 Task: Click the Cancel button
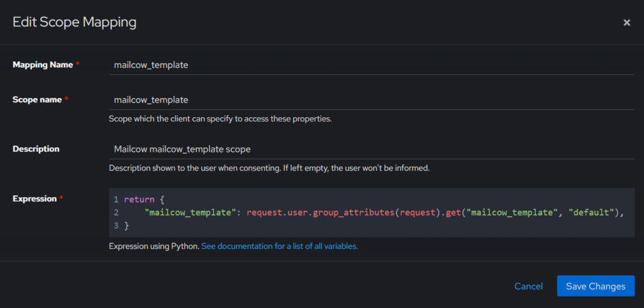pyautogui.click(x=528, y=286)
